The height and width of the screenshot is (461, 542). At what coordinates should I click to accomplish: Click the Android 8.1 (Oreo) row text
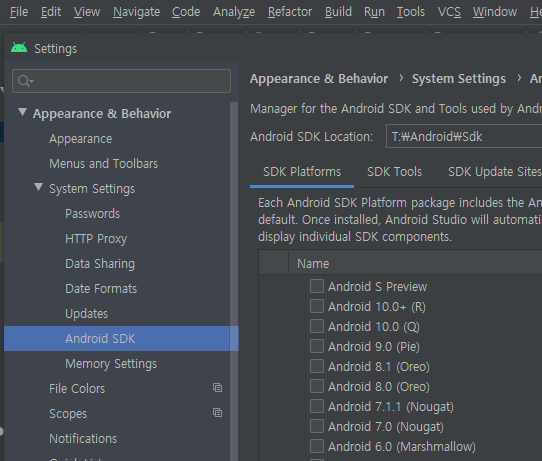(x=379, y=367)
